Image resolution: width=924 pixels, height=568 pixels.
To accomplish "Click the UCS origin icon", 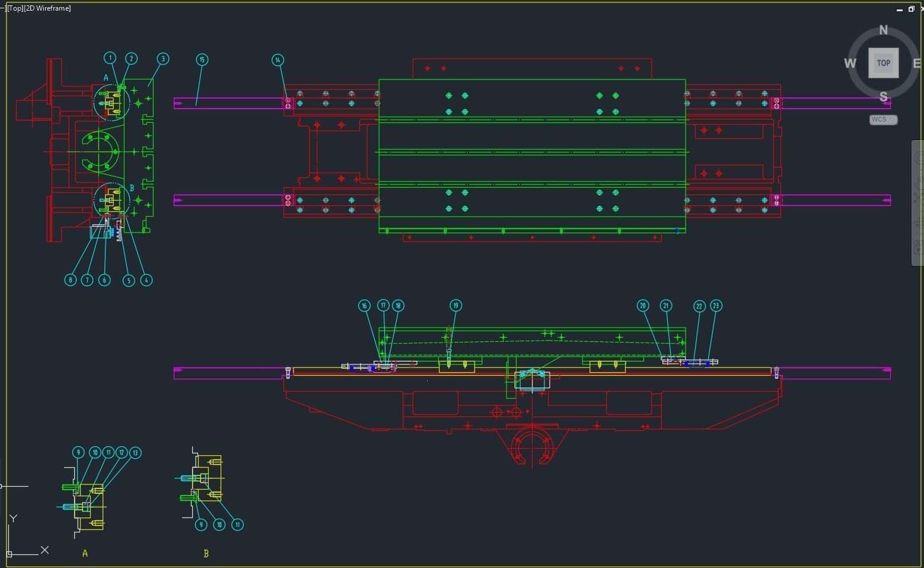I will tap(9, 554).
